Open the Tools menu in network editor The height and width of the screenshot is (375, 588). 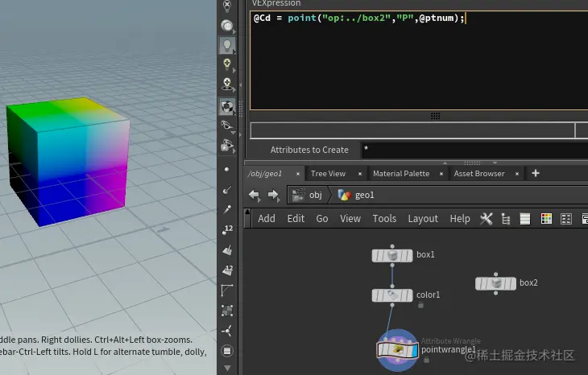[x=384, y=219]
